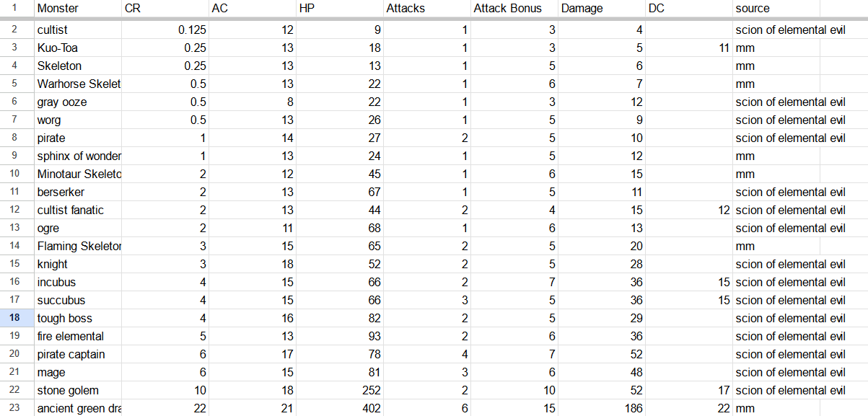Image resolution: width=868 pixels, height=416 pixels.
Task: Click the cultist CR value 0.125
Action: point(165,30)
